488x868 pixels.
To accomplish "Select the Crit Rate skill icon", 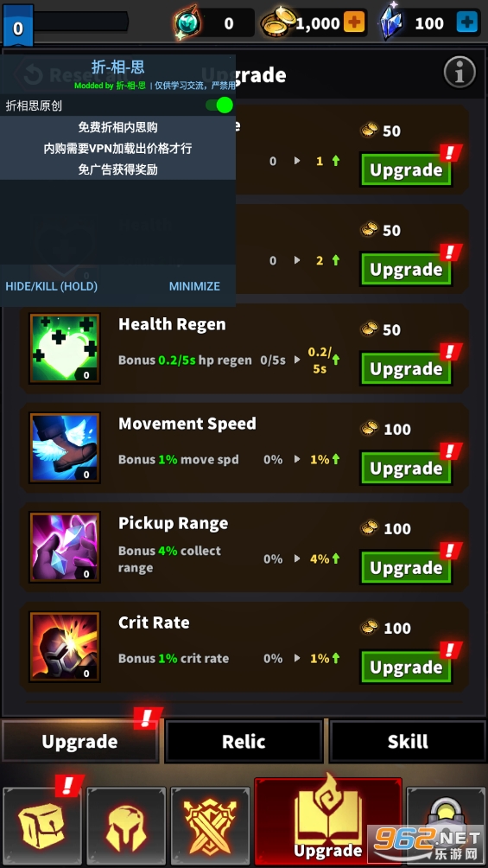I will coord(65,648).
